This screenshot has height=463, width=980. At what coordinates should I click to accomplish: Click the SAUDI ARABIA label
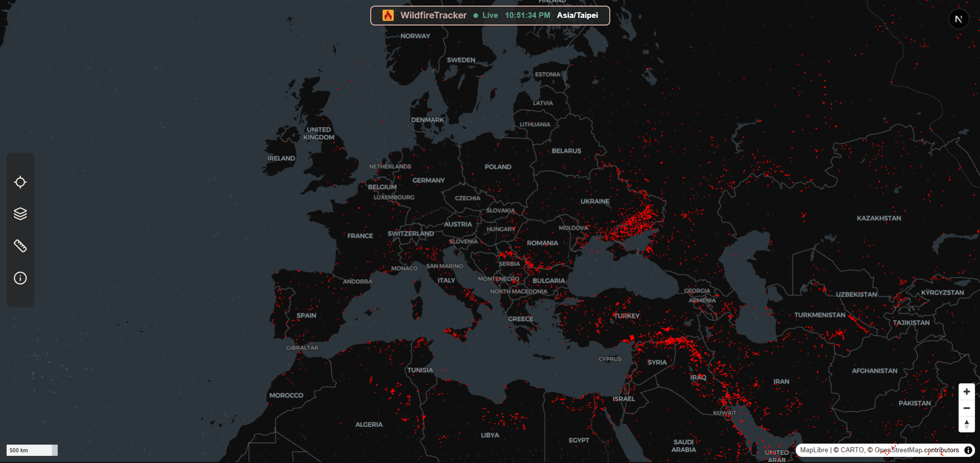(684, 446)
